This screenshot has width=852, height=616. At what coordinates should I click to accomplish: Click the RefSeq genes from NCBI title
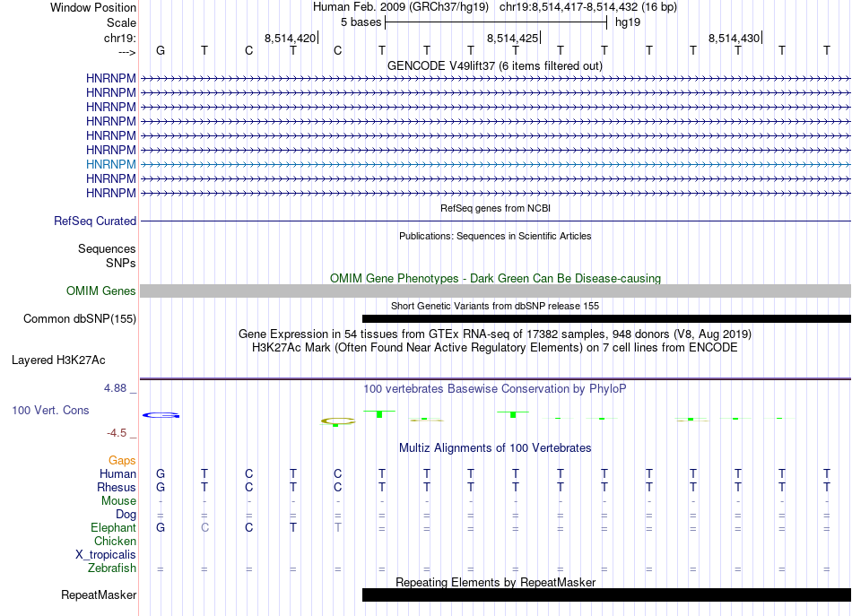pyautogui.click(x=495, y=208)
